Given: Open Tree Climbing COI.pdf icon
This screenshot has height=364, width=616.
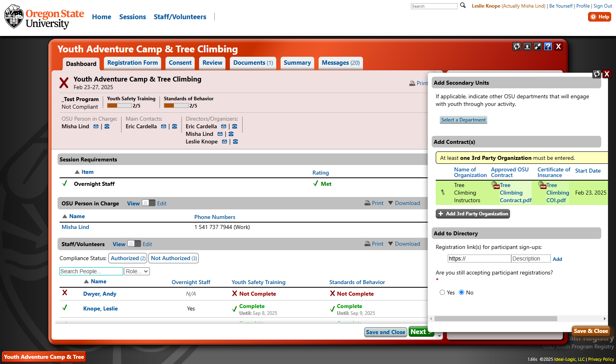Looking at the screenshot, I should (542, 185).
